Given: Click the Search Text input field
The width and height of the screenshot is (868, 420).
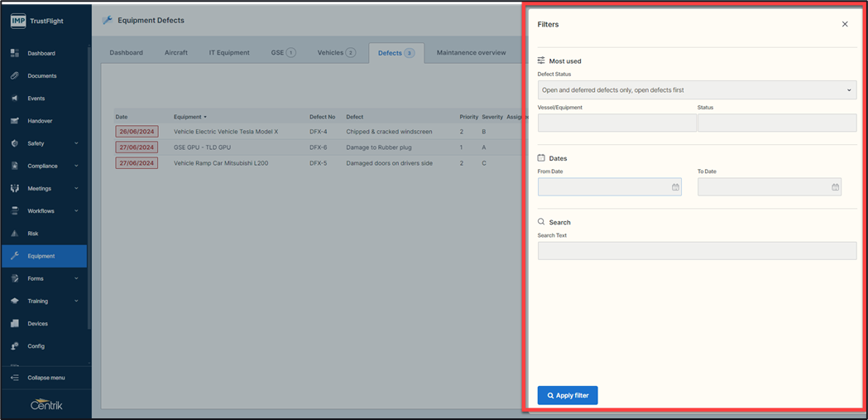Looking at the screenshot, I should pyautogui.click(x=697, y=251).
